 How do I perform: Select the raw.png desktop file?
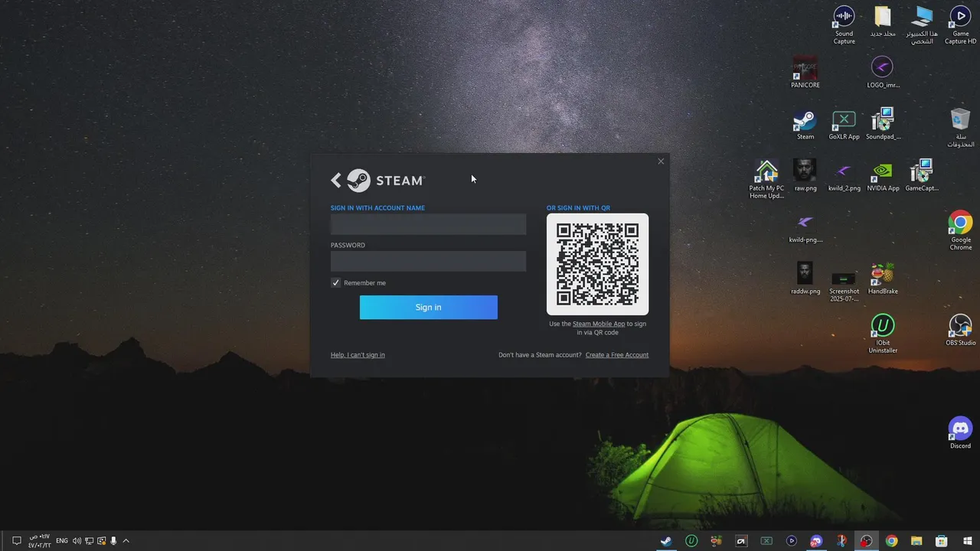pos(805,175)
